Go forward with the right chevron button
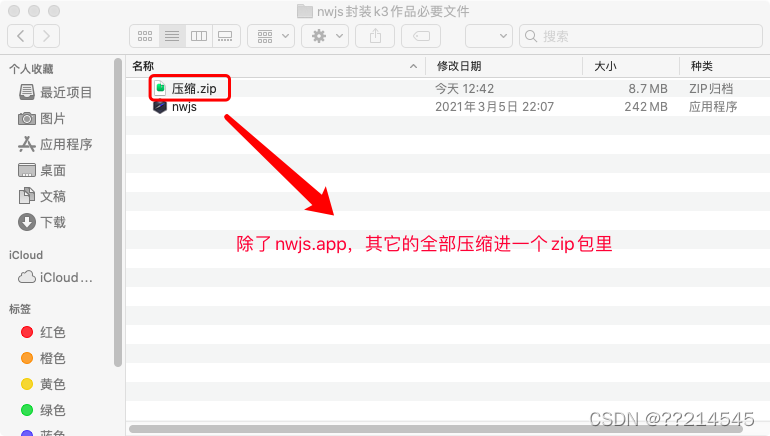This screenshot has width=770, height=436. tap(47, 36)
